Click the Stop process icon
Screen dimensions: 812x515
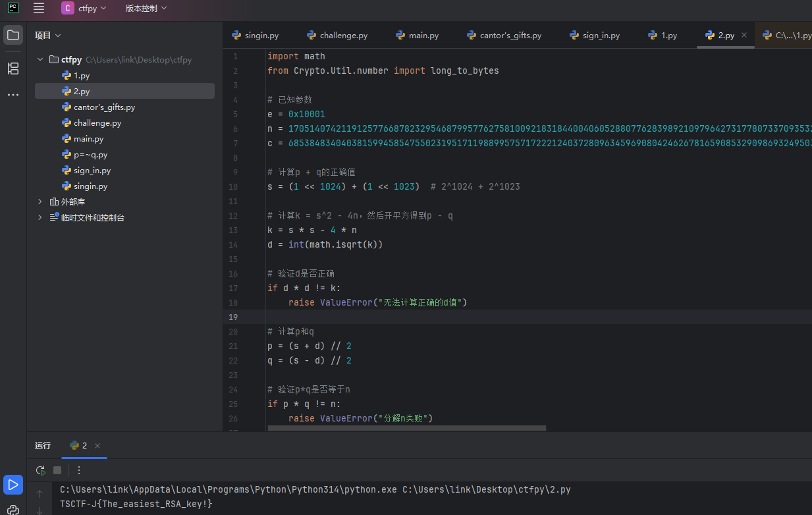pos(57,470)
